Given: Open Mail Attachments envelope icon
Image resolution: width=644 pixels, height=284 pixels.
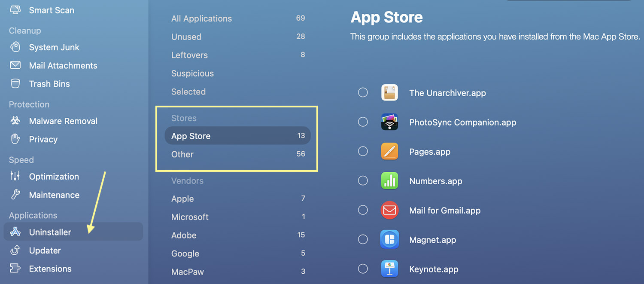Looking at the screenshot, I should [15, 65].
